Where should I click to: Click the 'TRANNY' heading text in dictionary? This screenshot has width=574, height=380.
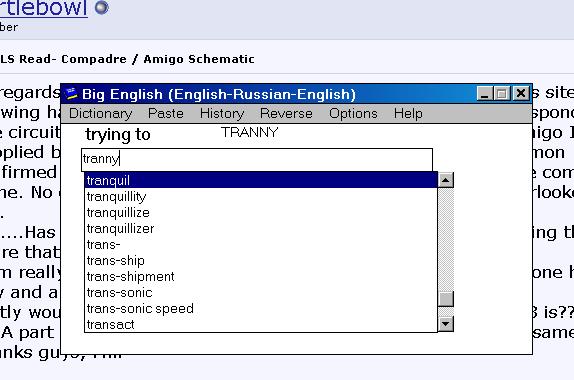pyautogui.click(x=250, y=132)
